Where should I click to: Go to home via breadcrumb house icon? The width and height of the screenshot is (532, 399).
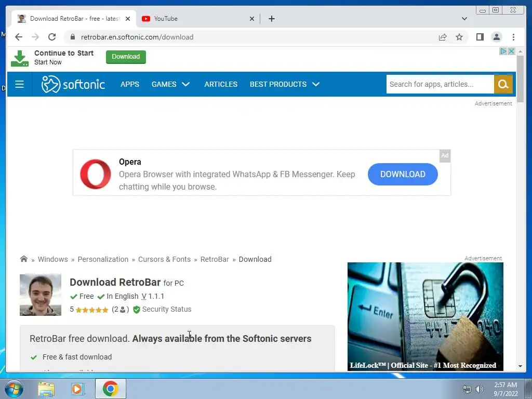pyautogui.click(x=24, y=259)
